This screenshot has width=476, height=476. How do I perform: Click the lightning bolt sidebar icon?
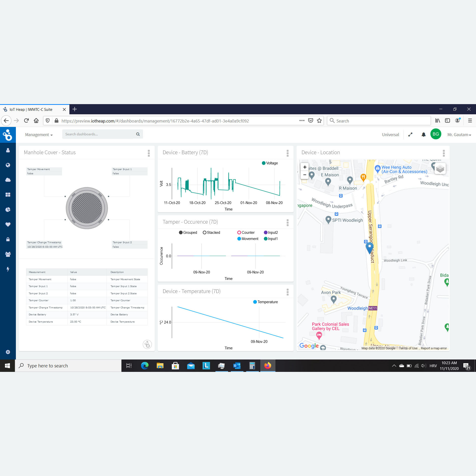[x=8, y=269]
